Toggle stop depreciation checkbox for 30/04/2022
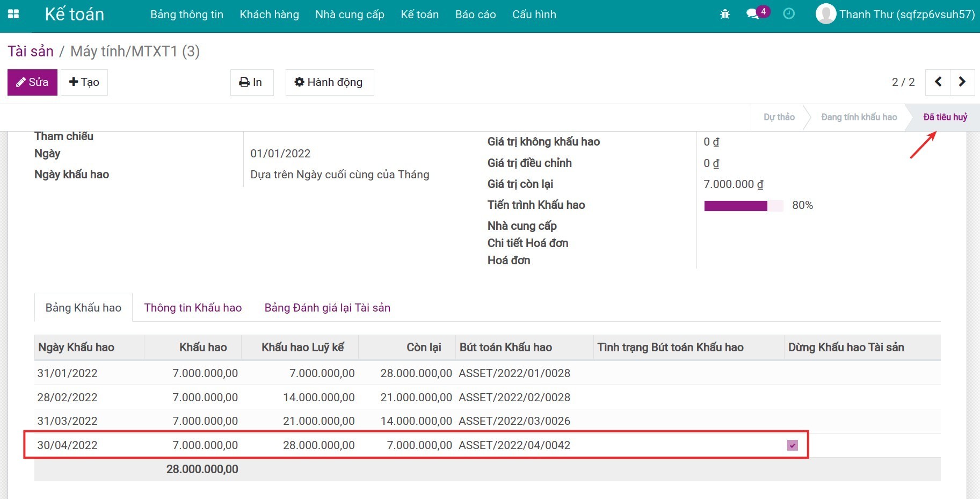 pos(793,445)
